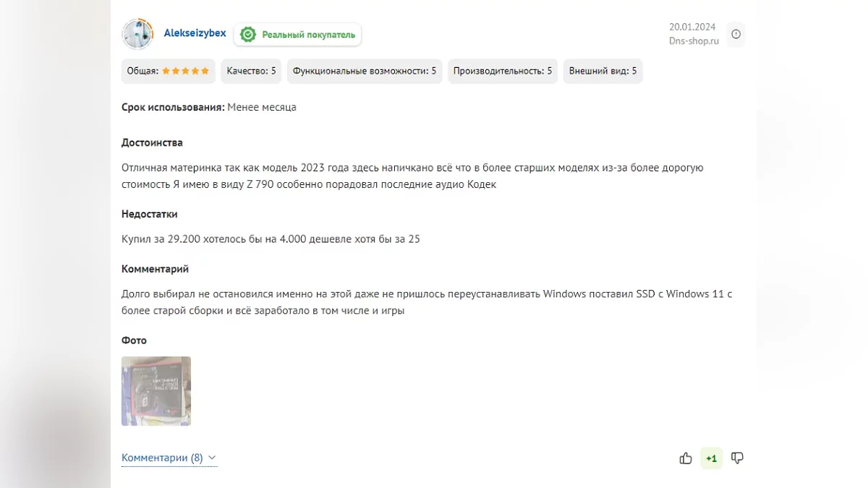868x488 pixels.
Task: Click the green verified buyer checkmark icon
Action: point(248,35)
